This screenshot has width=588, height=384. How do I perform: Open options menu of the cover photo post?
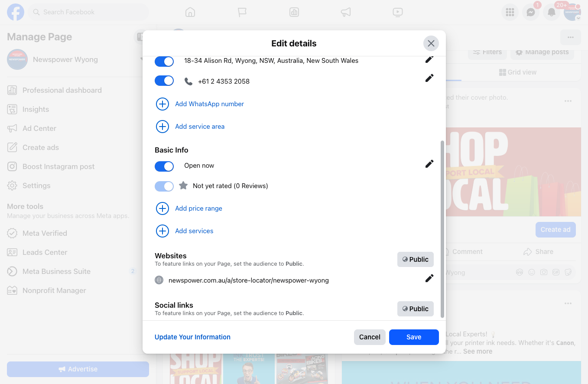coord(568,101)
